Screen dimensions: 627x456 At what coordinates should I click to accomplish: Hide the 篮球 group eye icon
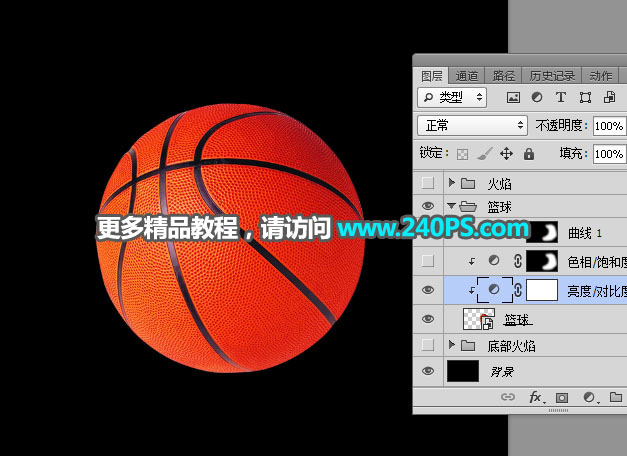[x=428, y=206]
